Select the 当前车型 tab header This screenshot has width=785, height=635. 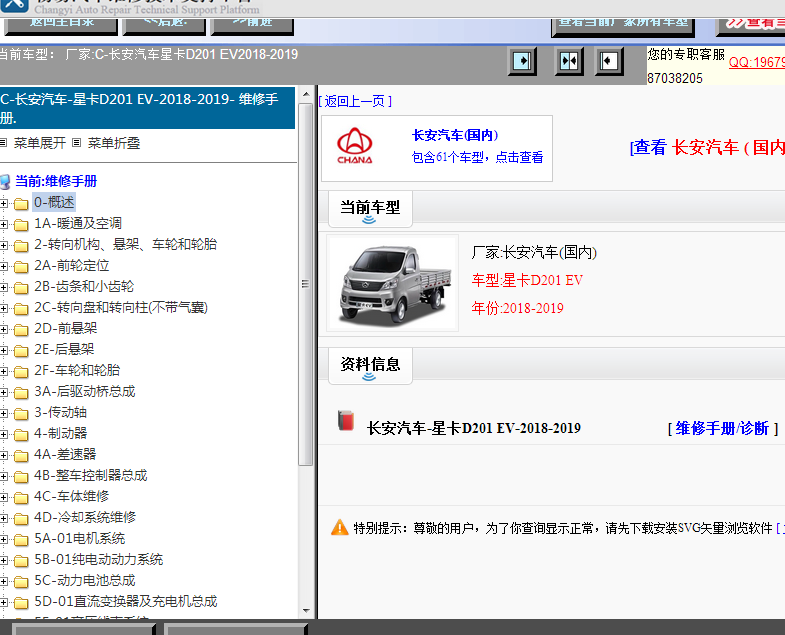(370, 209)
